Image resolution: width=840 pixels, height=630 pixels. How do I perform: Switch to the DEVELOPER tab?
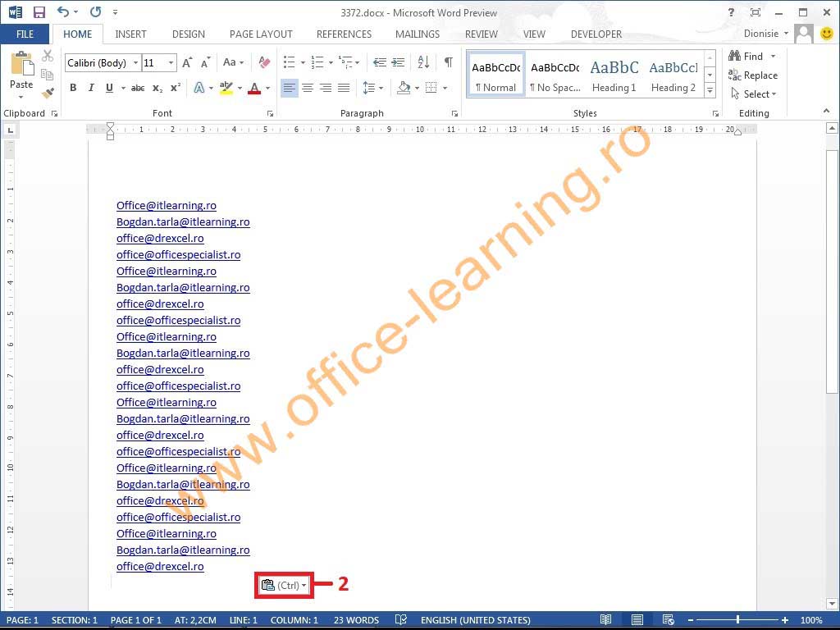pos(596,34)
